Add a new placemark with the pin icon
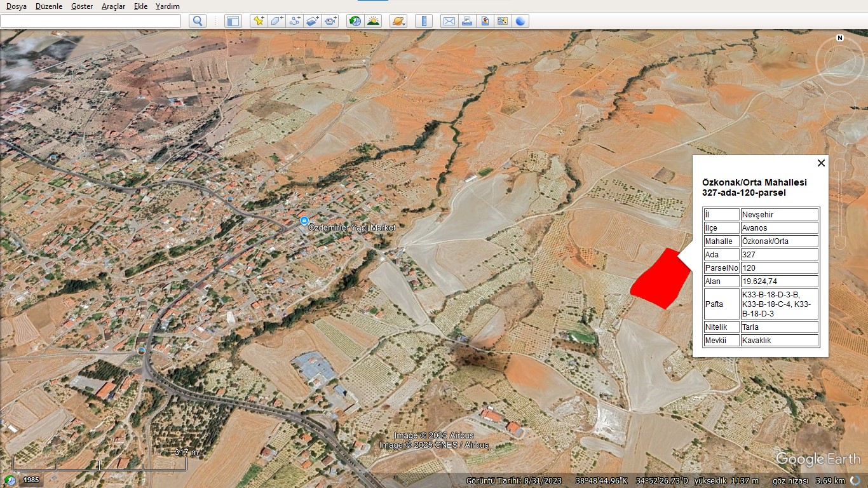The image size is (868, 488). [x=259, y=21]
